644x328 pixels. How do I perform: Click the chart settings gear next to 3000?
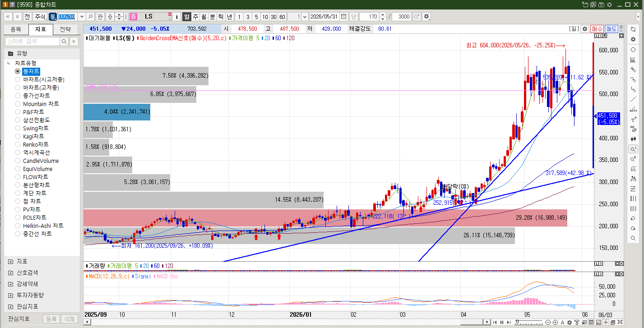coord(426,17)
